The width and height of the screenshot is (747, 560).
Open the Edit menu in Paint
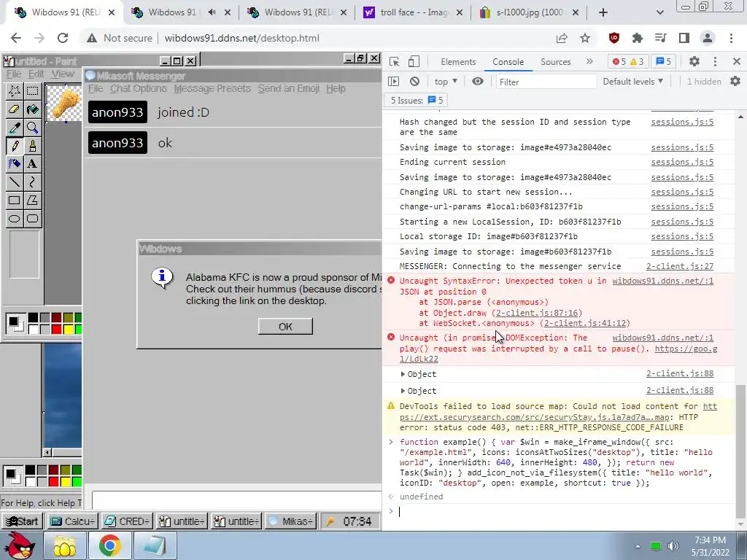pos(36,74)
